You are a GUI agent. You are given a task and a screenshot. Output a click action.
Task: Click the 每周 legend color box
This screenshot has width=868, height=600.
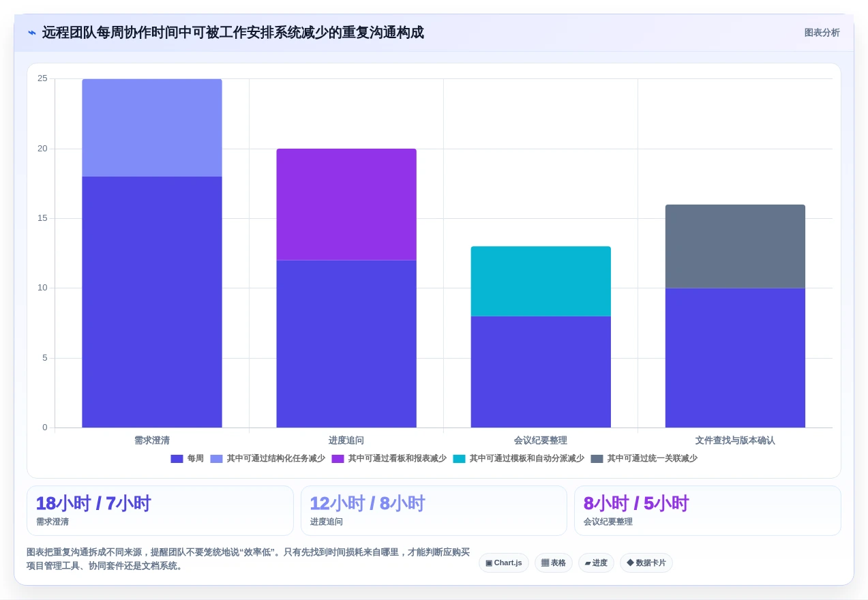coord(177,459)
